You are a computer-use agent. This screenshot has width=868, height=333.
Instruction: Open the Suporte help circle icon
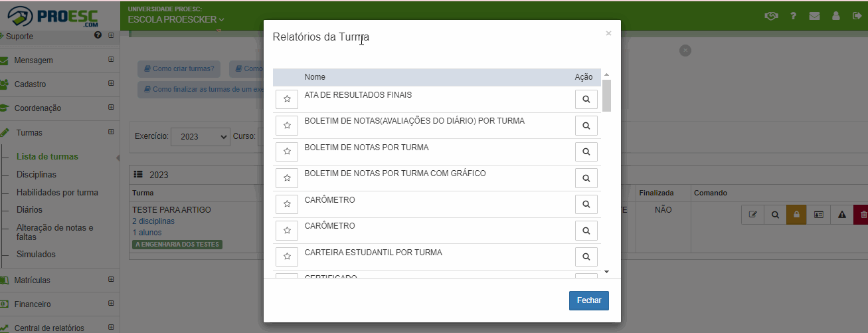[98, 35]
